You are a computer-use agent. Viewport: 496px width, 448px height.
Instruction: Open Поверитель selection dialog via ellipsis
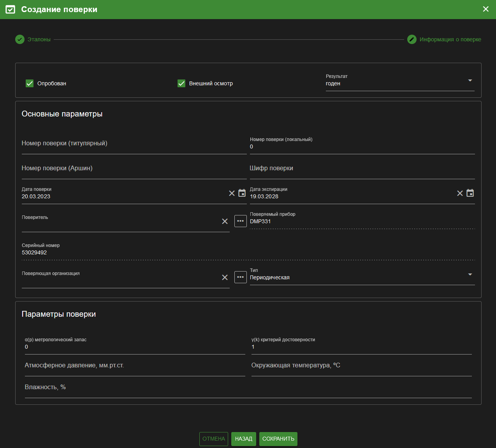click(x=241, y=221)
